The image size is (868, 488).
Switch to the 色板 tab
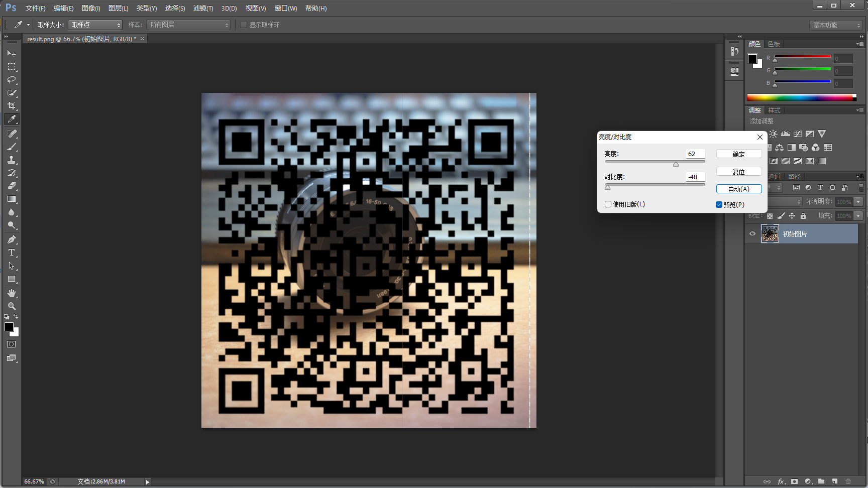[774, 44]
